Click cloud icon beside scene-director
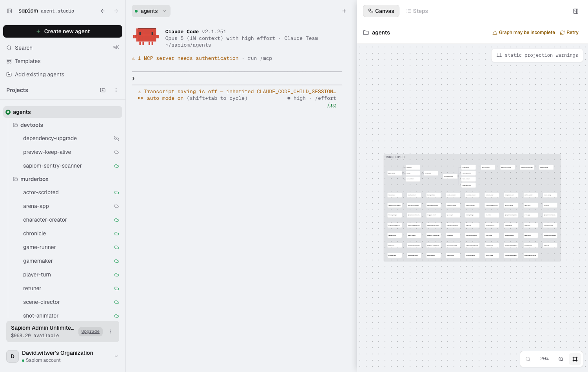 pyautogui.click(x=116, y=302)
